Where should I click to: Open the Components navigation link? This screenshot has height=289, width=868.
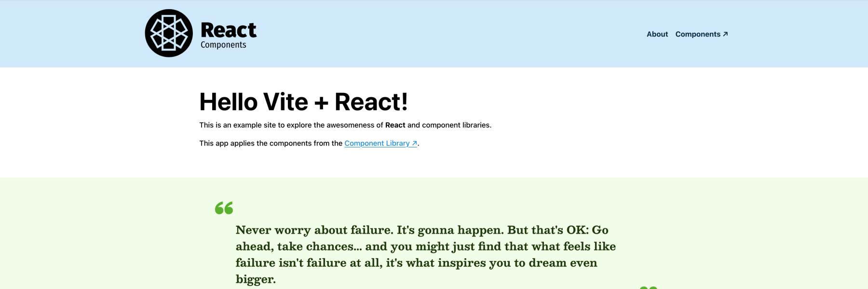(x=702, y=34)
